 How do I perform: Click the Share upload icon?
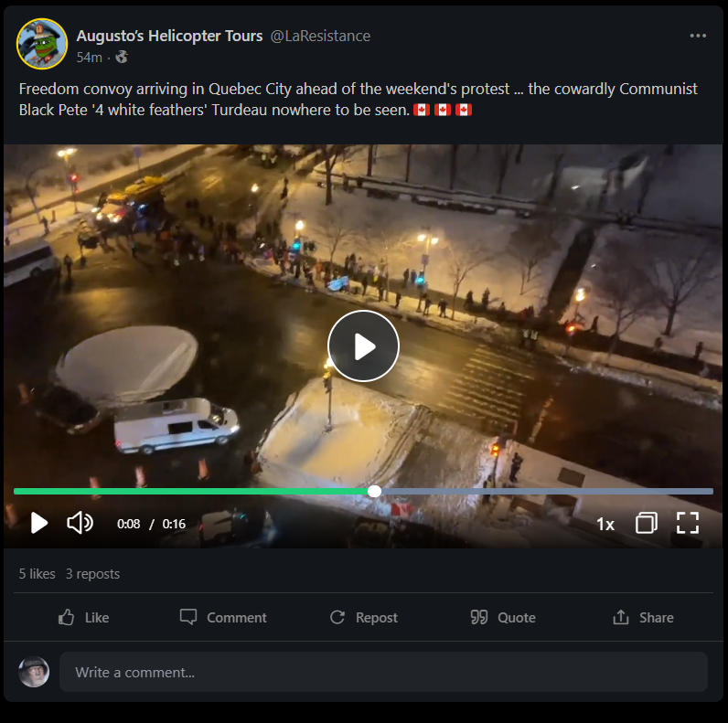coord(621,617)
